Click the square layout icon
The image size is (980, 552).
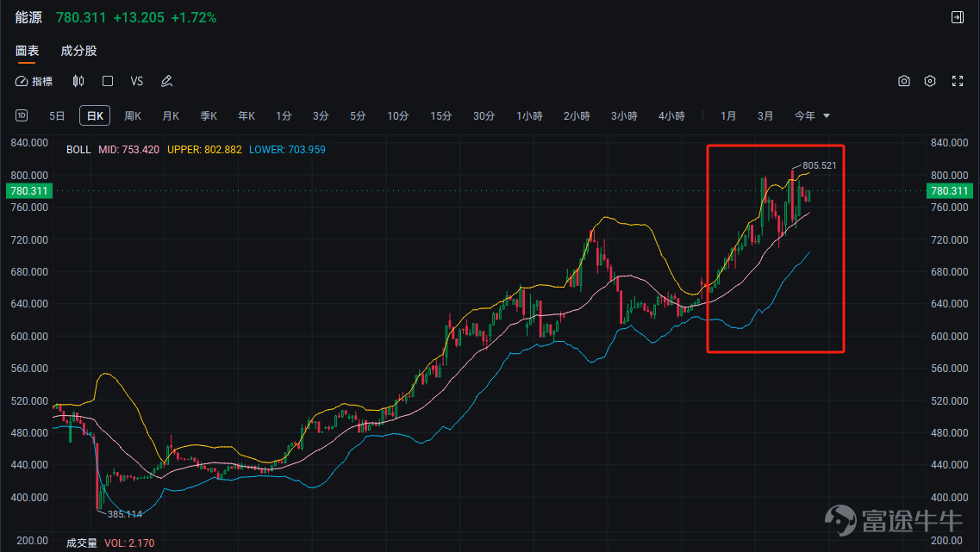(x=108, y=81)
